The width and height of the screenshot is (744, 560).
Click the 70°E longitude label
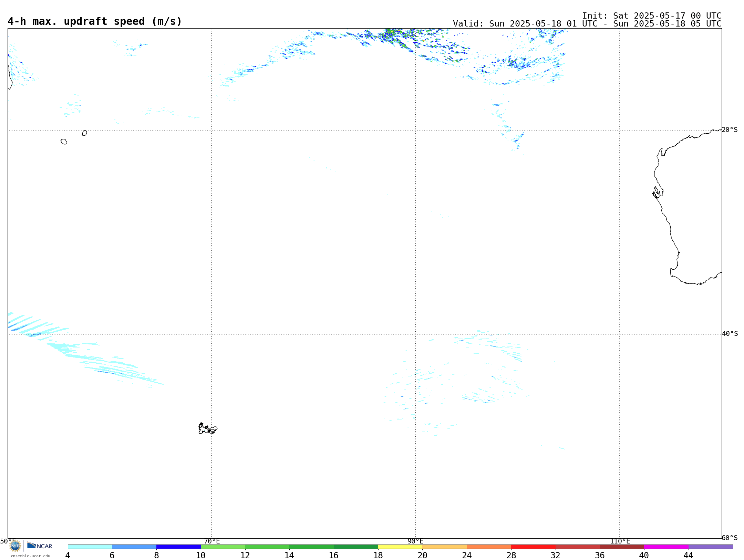[x=212, y=541]
